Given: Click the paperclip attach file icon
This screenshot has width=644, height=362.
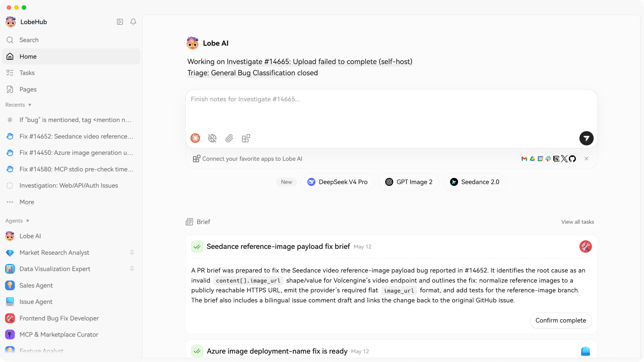Looking at the screenshot, I should tap(229, 138).
